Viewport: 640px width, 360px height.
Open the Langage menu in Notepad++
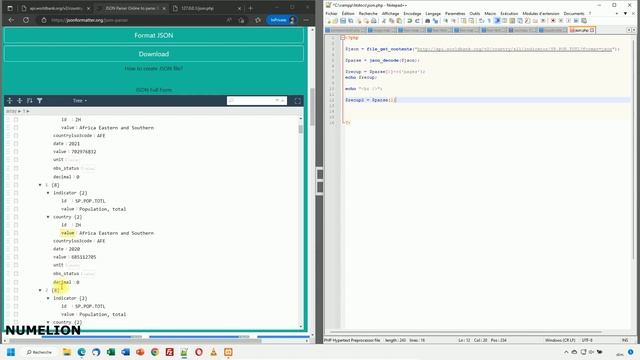click(x=433, y=13)
